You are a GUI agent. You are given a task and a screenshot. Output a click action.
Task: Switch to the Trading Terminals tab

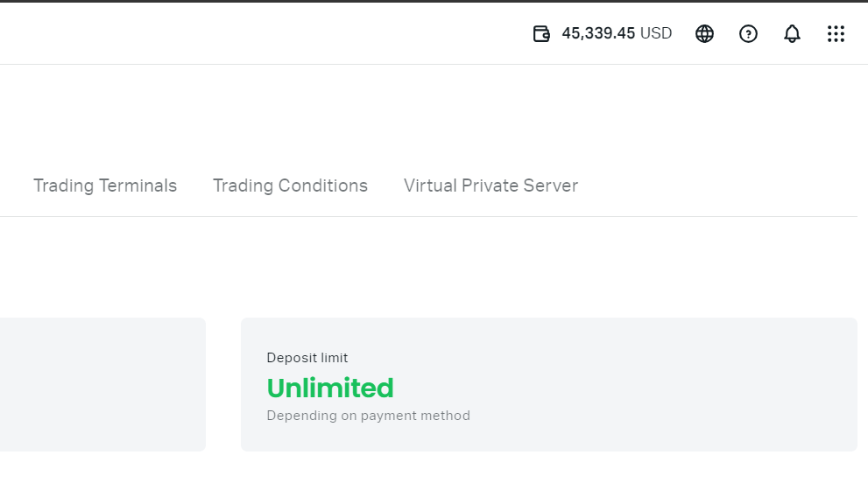(x=105, y=185)
